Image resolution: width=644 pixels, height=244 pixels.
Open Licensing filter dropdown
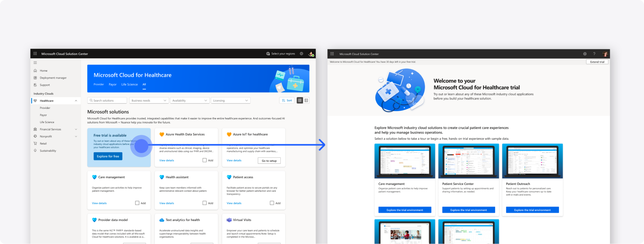click(231, 100)
